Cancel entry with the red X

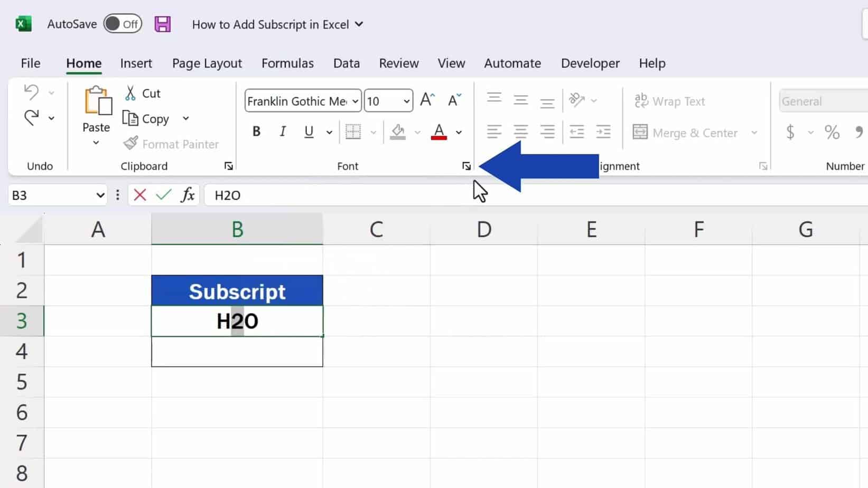click(139, 195)
